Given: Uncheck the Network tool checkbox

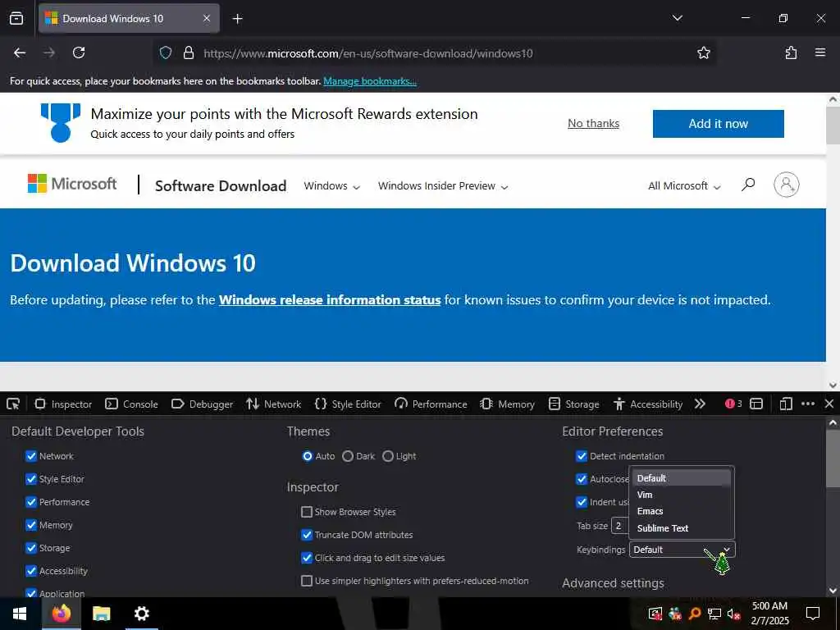Looking at the screenshot, I should coord(31,456).
